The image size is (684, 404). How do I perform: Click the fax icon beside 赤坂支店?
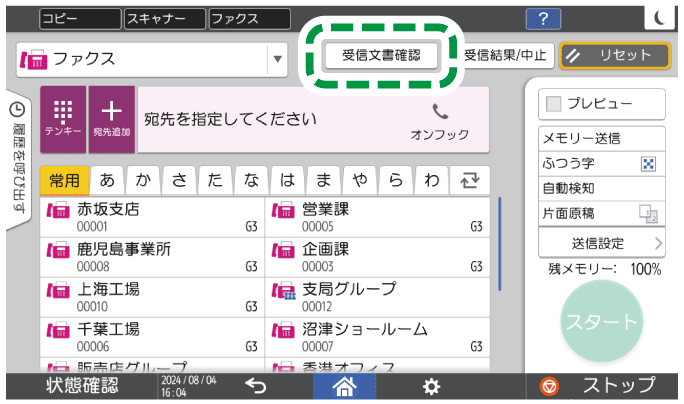click(x=58, y=210)
